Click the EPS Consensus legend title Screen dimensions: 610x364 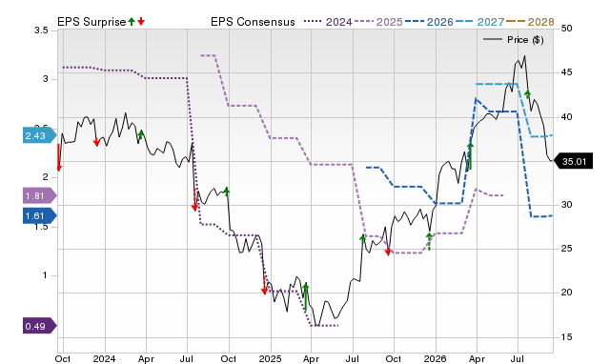tap(253, 22)
